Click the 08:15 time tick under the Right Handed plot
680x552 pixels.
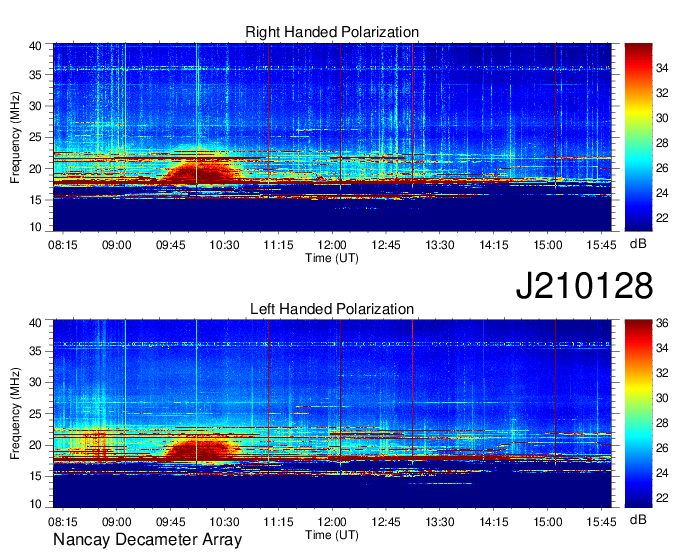pos(63,245)
